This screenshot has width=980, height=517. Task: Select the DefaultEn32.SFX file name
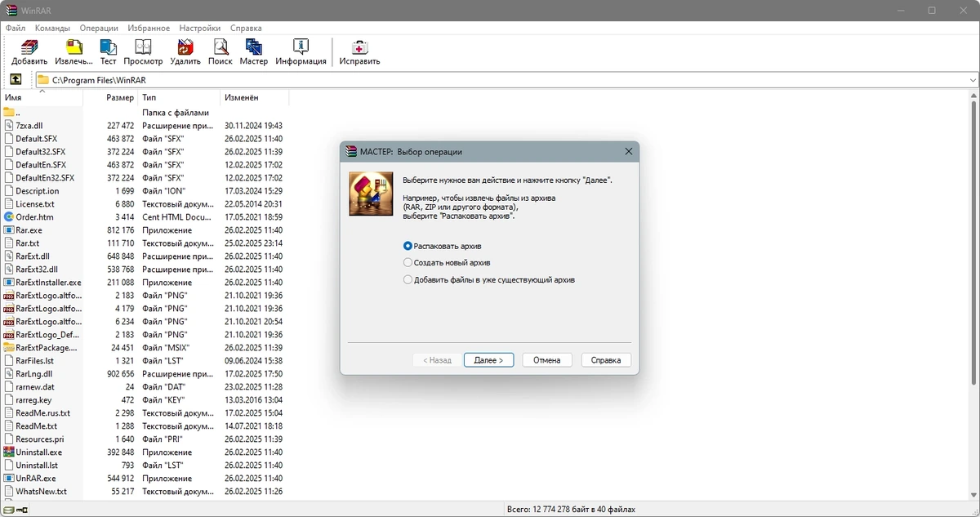pos(45,178)
